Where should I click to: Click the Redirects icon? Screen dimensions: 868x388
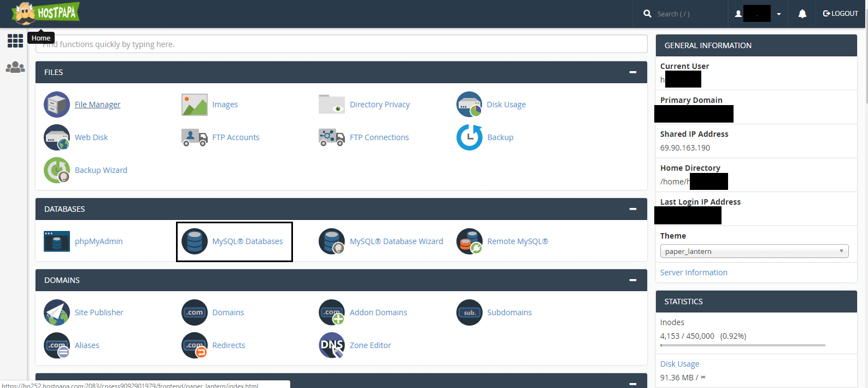pos(195,345)
